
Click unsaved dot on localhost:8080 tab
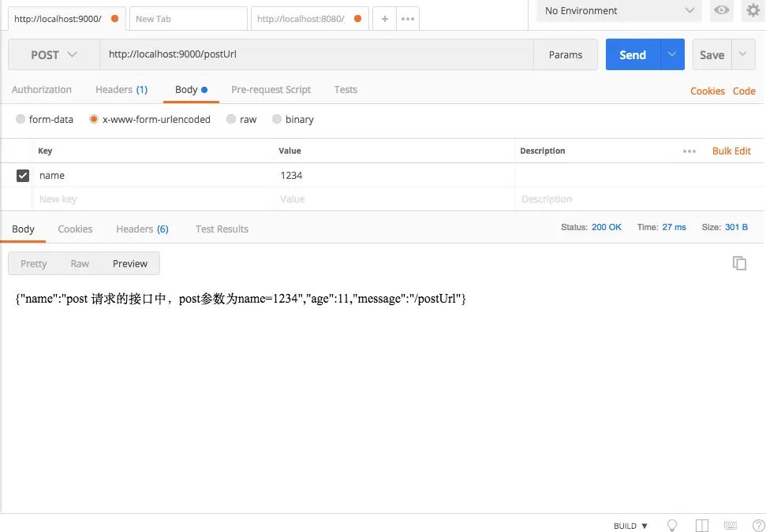[357, 19]
